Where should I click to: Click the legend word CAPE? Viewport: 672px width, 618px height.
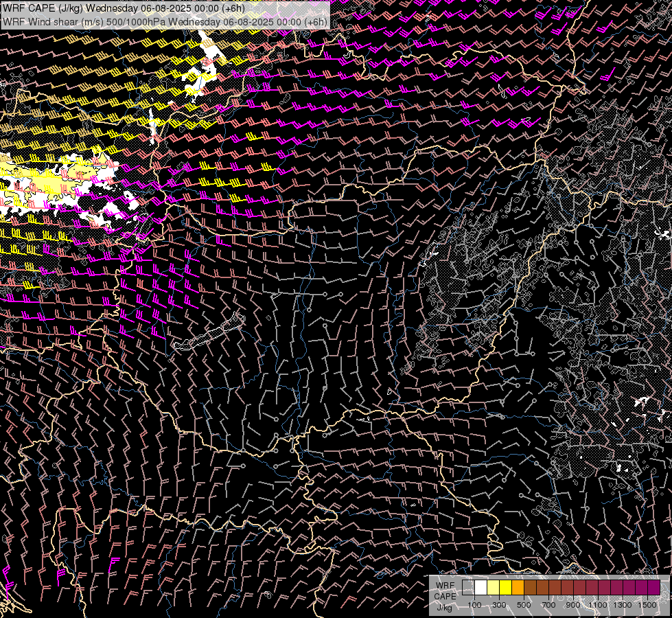tap(445, 597)
